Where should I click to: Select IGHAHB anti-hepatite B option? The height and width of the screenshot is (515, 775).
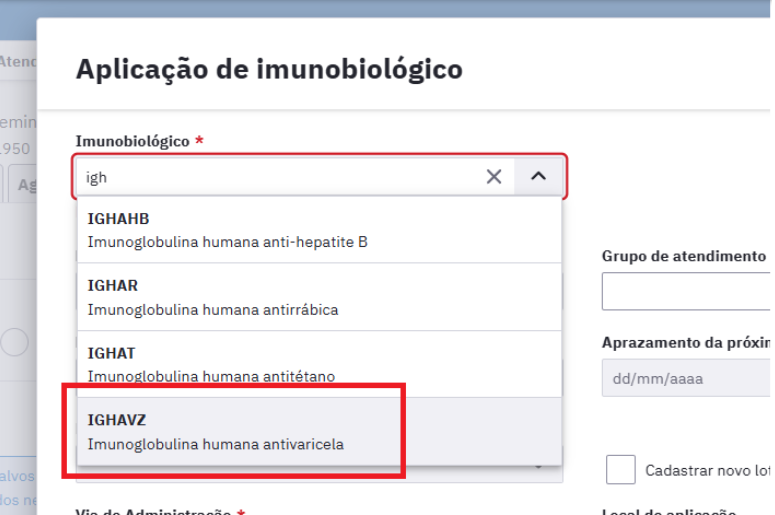[x=318, y=230]
